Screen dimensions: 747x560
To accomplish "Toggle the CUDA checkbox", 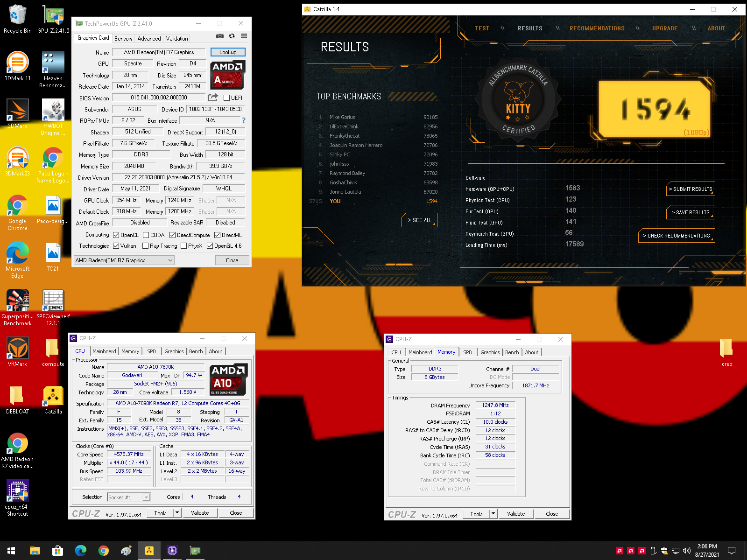I will point(146,235).
